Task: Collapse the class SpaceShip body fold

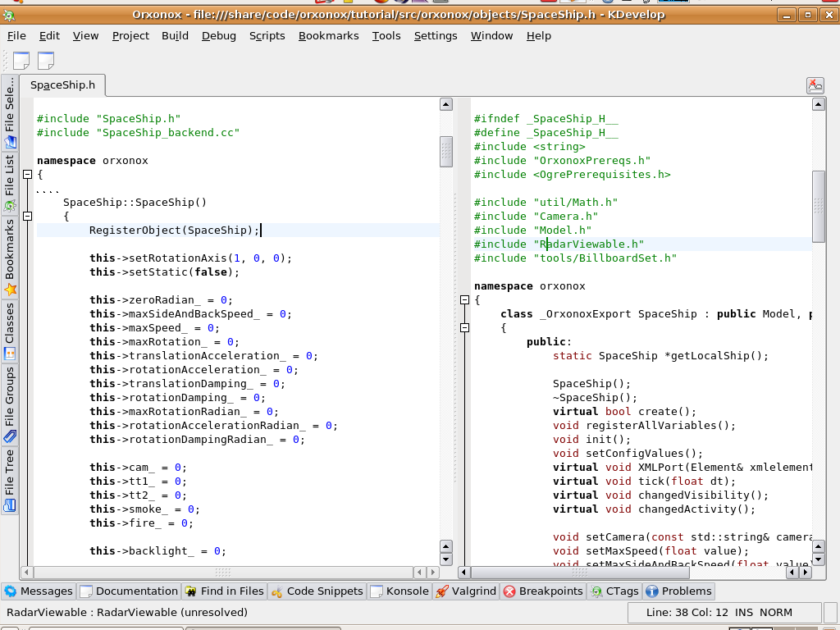Action: (464, 327)
